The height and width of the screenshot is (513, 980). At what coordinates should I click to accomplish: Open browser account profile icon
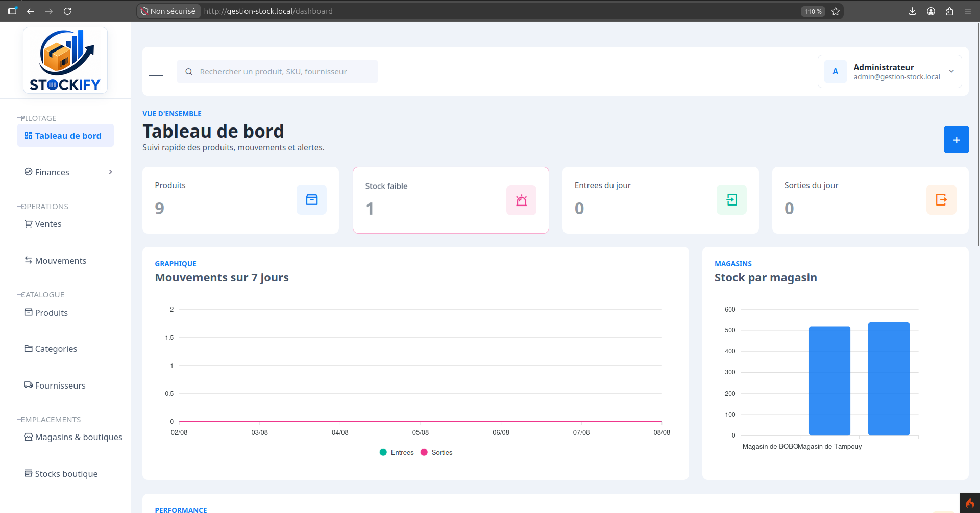[931, 11]
